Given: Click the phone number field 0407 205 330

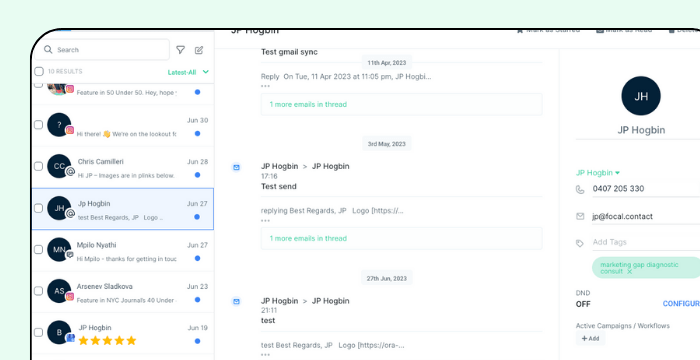Looking at the screenshot, I should coord(646,189).
